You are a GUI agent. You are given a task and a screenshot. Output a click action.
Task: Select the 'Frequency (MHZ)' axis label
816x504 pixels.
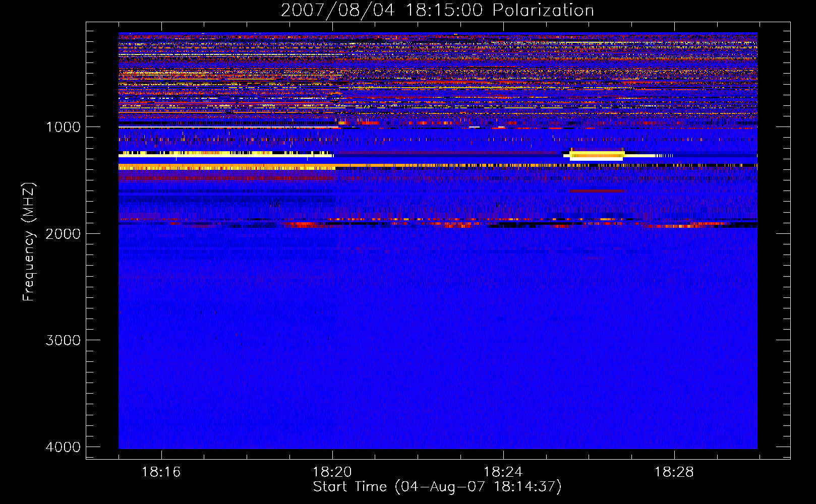coord(29,242)
